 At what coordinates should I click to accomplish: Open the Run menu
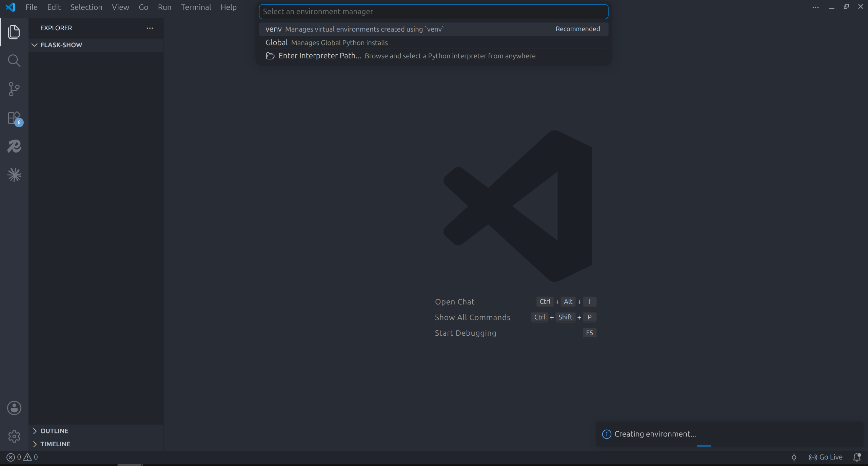tap(164, 7)
